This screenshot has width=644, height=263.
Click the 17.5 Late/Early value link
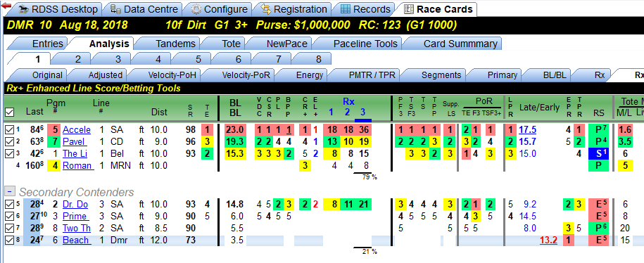click(528, 130)
